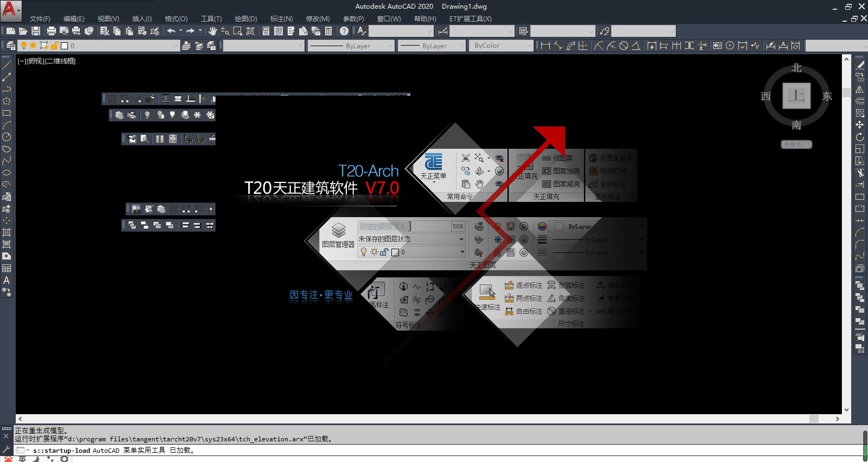The image size is (868, 462).
Task: Select the Ellipse draw tool
Action: tap(7, 173)
